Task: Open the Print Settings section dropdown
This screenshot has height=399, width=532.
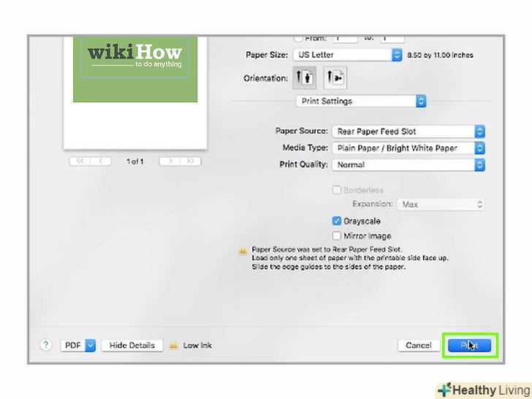Action: click(x=361, y=101)
